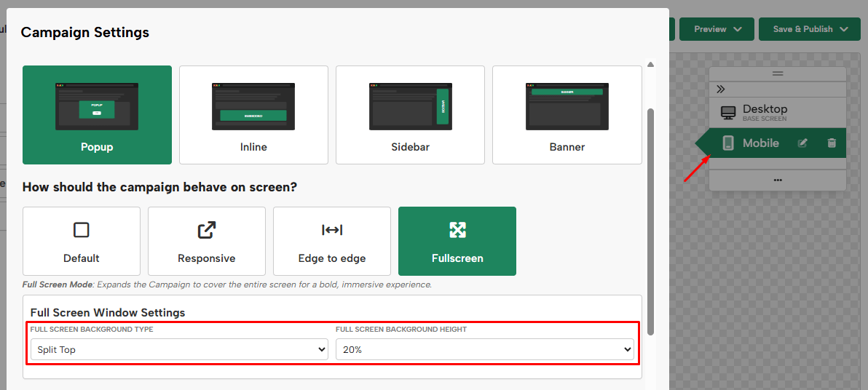Click the Banner preview thumbnail image
Viewport: 868px width, 390px height.
[567, 107]
